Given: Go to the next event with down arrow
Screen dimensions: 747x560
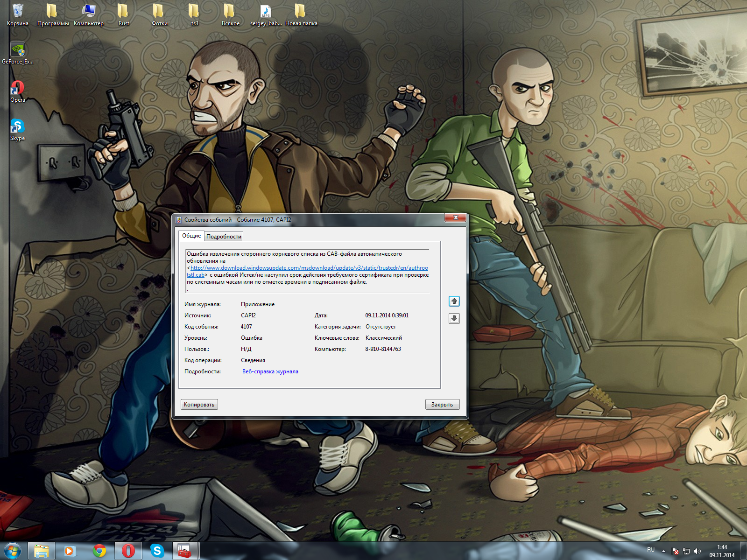Looking at the screenshot, I should pyautogui.click(x=454, y=318).
